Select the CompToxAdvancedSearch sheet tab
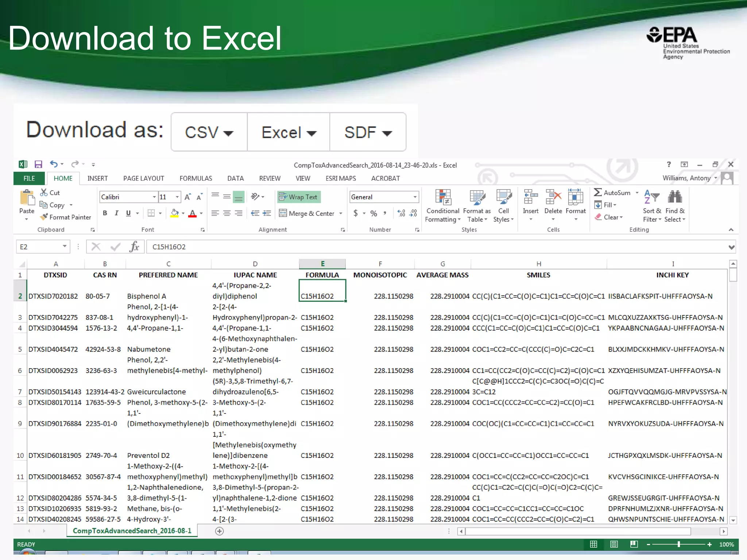Screen dimensions: 747x560 [132, 531]
